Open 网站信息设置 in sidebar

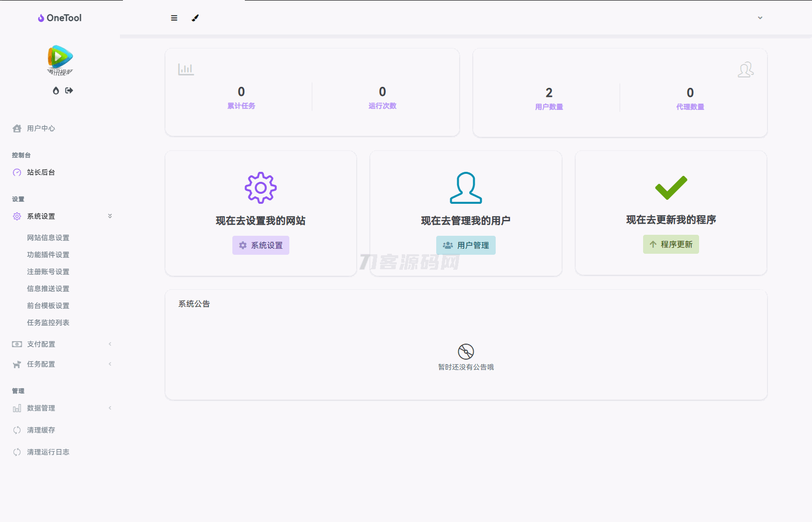tap(48, 238)
